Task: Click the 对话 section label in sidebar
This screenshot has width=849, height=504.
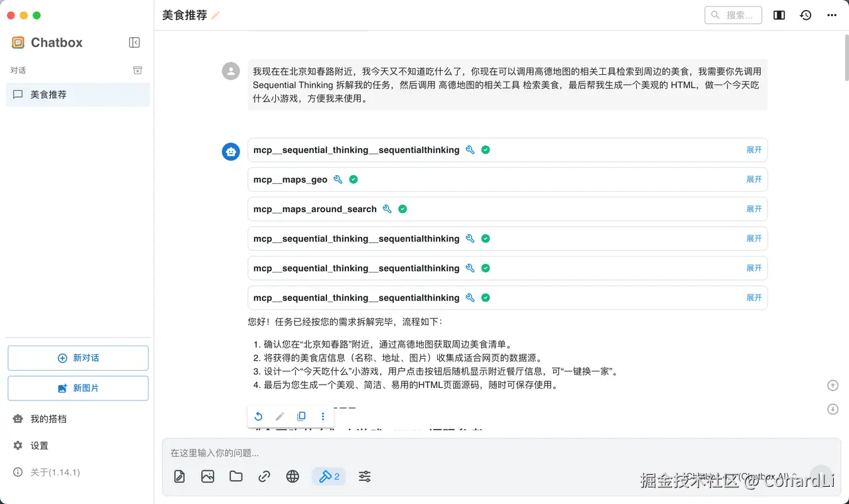Action: click(18, 70)
